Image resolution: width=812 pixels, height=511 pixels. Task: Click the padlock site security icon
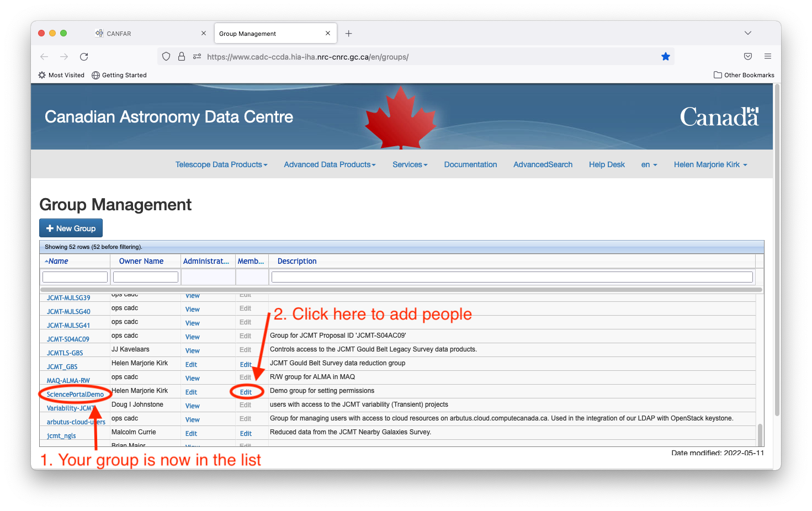point(182,56)
